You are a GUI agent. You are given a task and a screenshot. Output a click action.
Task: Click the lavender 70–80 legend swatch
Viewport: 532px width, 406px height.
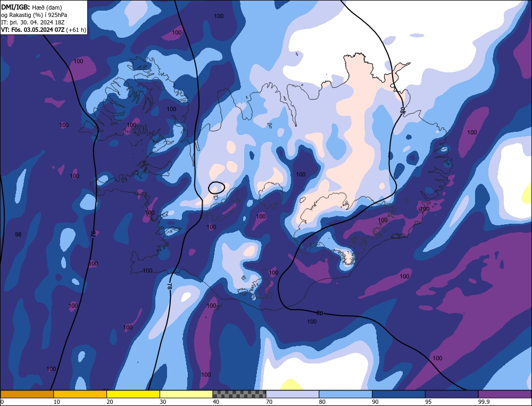[x=293, y=394]
